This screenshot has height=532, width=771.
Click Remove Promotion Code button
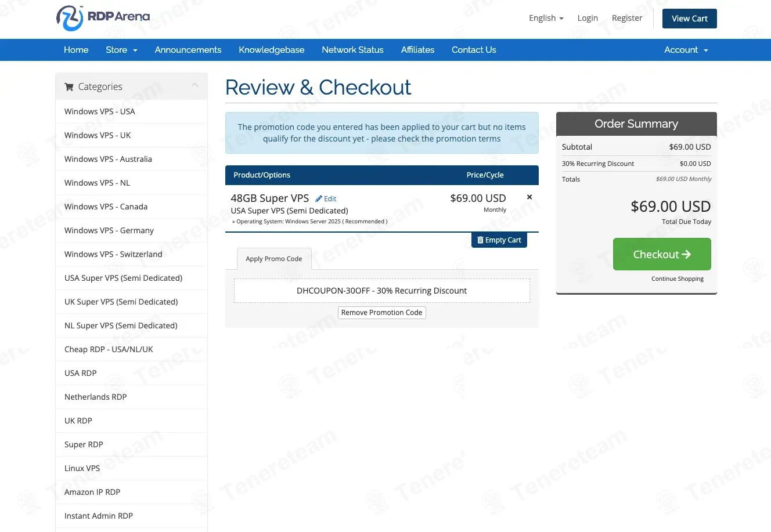382,313
